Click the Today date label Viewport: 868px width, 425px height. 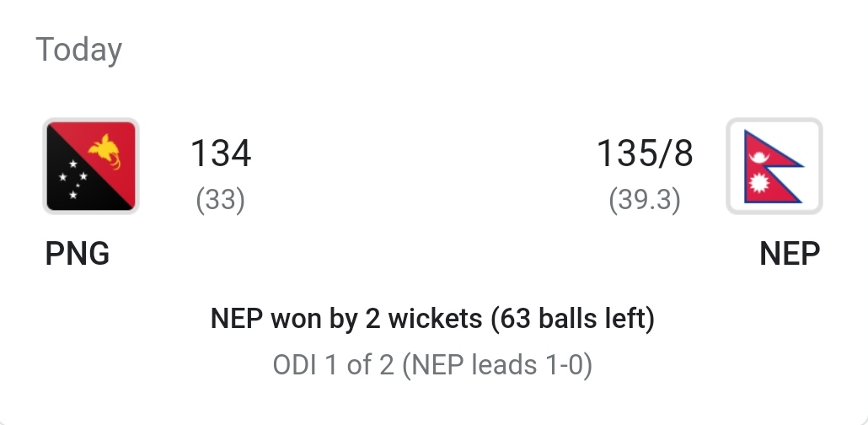[x=78, y=49]
